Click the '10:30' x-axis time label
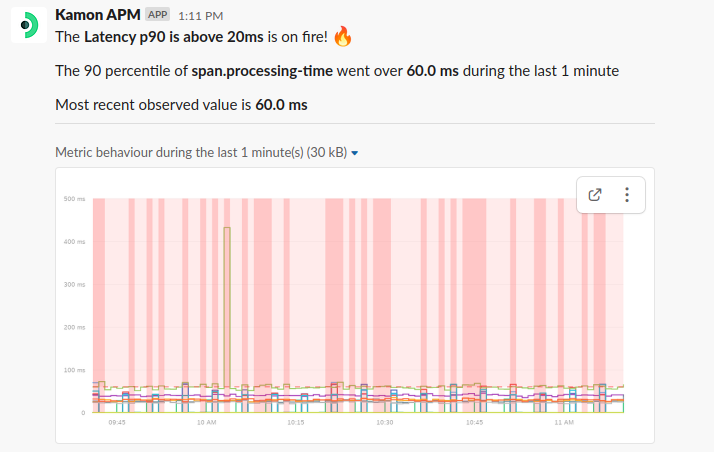 click(x=385, y=423)
